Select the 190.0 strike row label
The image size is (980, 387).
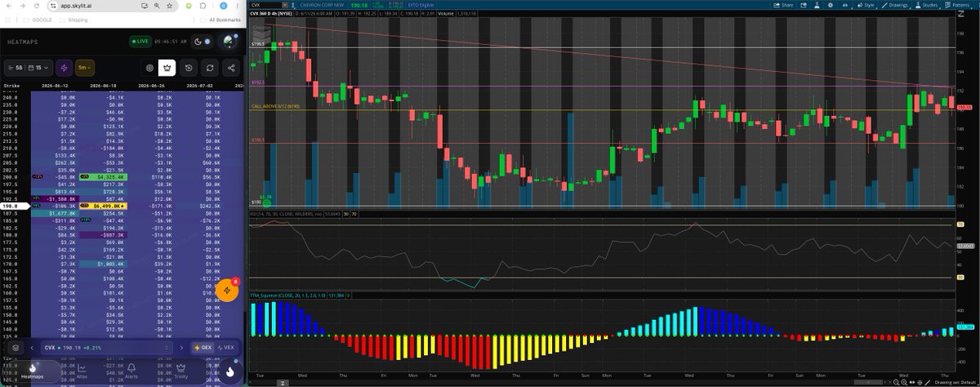[14, 207]
